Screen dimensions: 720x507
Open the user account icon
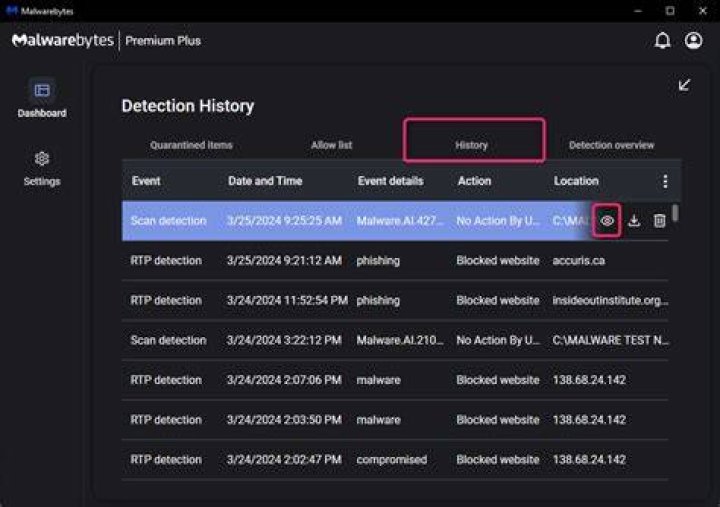coord(693,41)
